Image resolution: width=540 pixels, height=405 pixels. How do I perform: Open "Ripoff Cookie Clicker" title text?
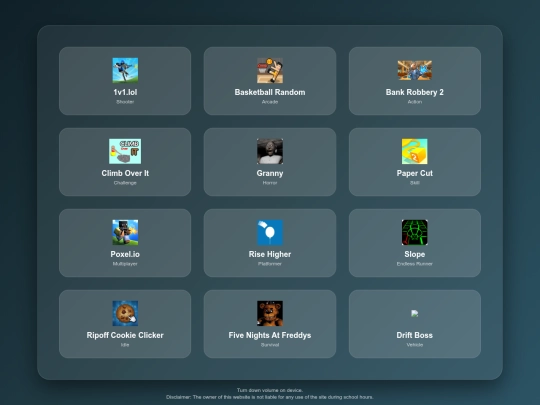pyautogui.click(x=125, y=335)
